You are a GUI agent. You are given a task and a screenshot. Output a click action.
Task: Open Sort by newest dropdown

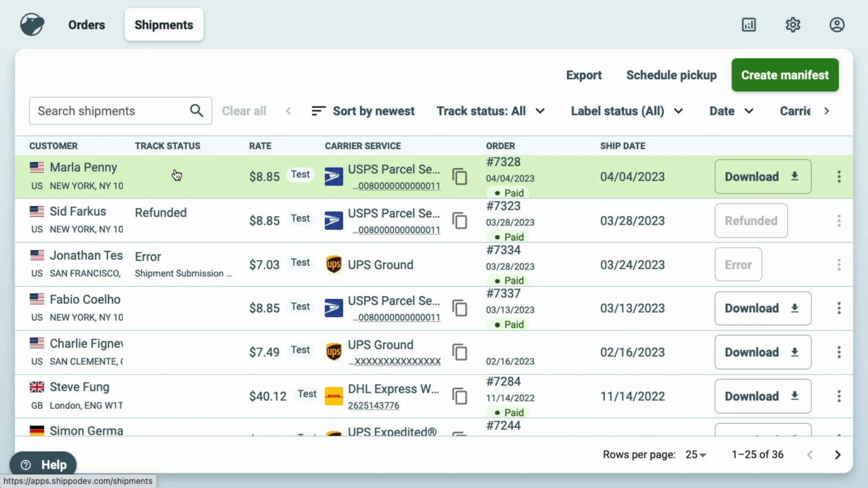point(363,111)
